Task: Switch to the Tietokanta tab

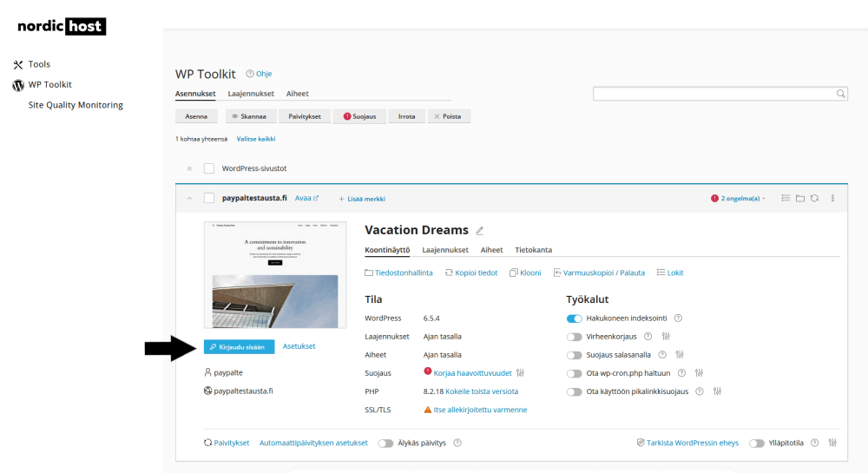Action: click(534, 250)
